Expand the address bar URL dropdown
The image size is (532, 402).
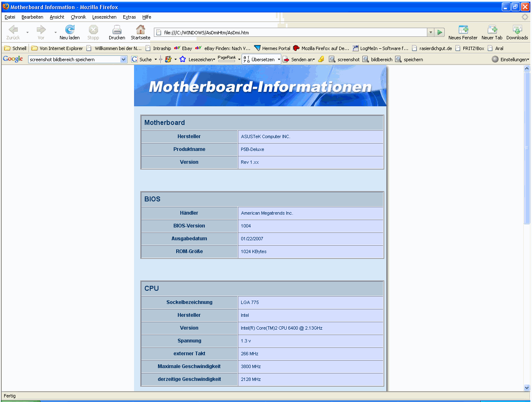pyautogui.click(x=431, y=32)
